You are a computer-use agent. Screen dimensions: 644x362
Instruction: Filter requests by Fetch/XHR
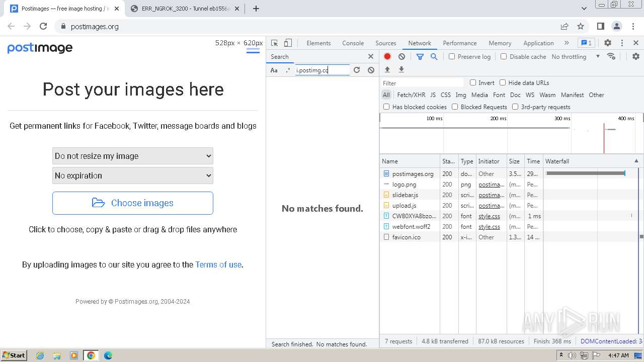pyautogui.click(x=411, y=95)
